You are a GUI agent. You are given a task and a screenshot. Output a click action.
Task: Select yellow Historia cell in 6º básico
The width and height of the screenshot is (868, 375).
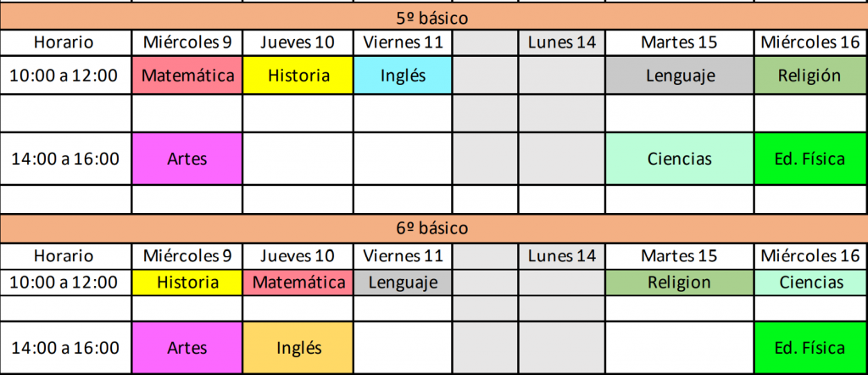[x=187, y=283]
